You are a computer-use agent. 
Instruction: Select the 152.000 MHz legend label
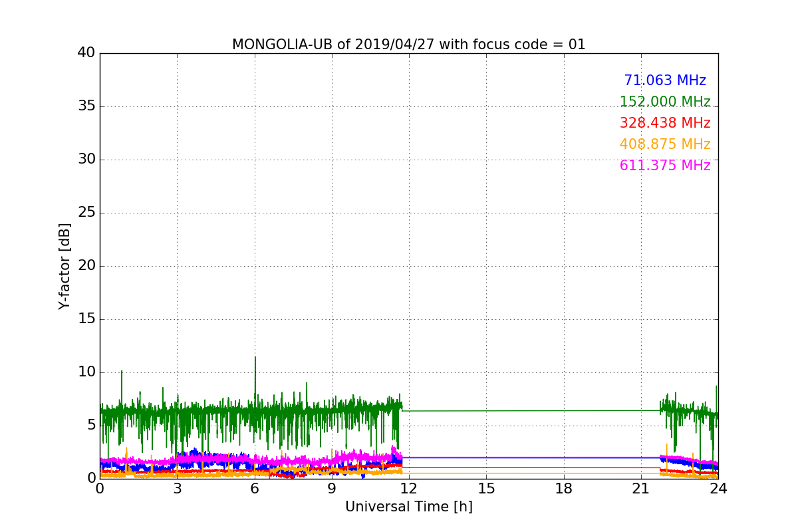665,102
